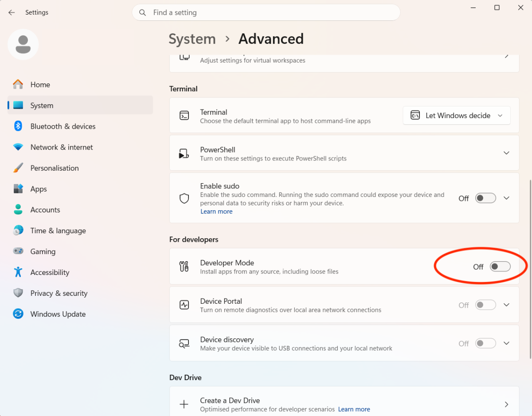Click the Developer Mode row title

227,263
